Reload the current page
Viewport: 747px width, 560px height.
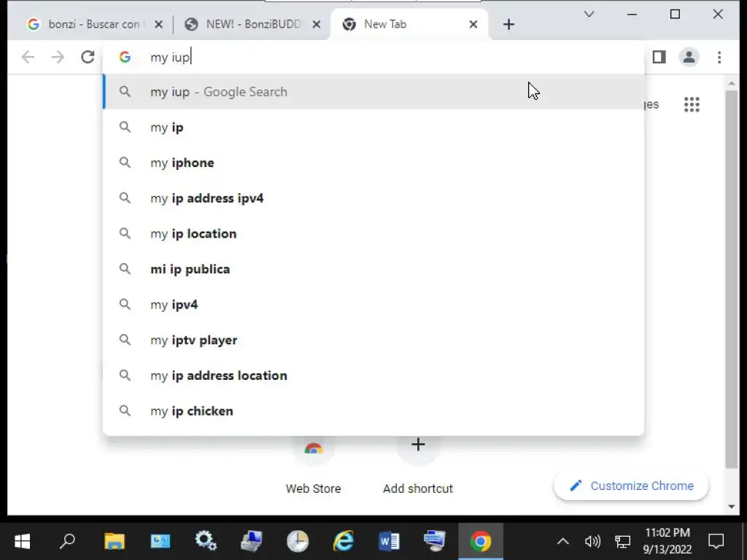point(88,57)
